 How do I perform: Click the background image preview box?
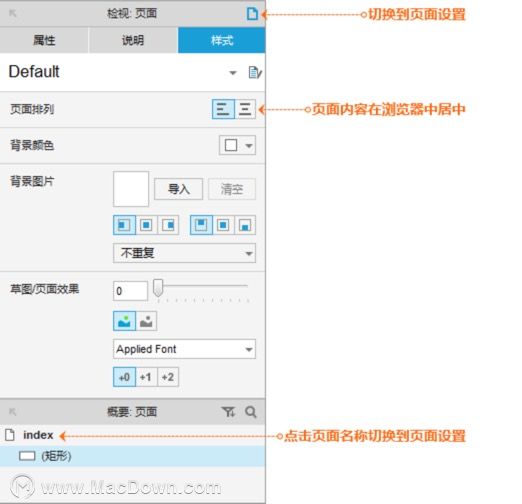131,189
